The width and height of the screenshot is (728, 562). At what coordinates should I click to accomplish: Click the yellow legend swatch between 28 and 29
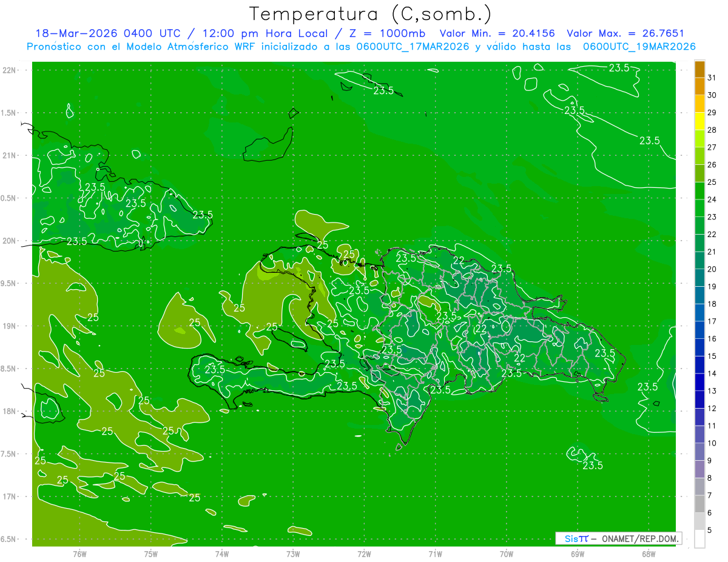[x=699, y=121]
